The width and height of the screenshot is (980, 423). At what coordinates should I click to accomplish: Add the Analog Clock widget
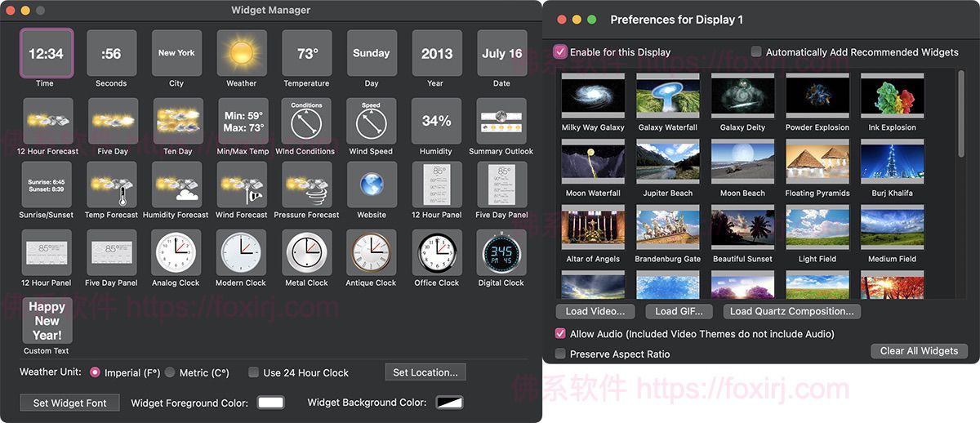tap(176, 253)
